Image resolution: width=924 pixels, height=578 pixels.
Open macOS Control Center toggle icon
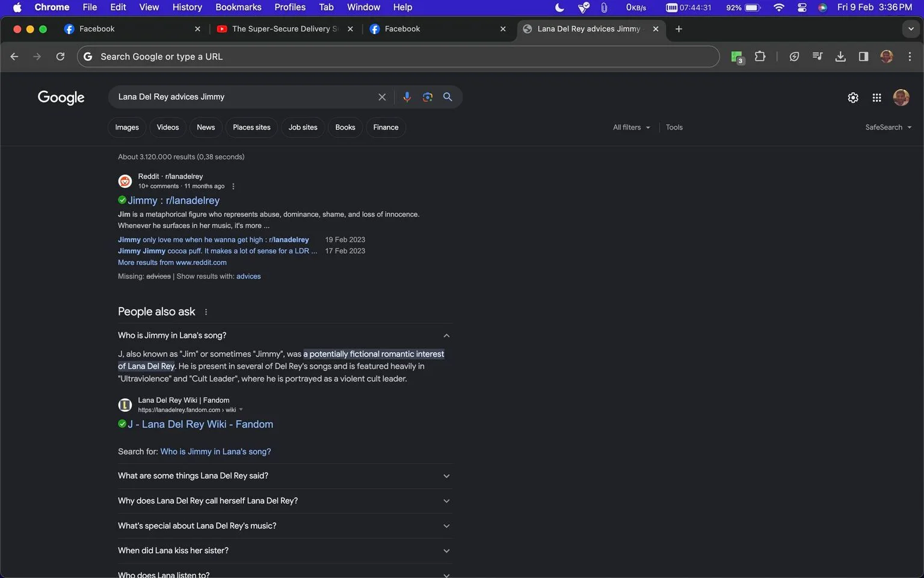[x=802, y=7]
